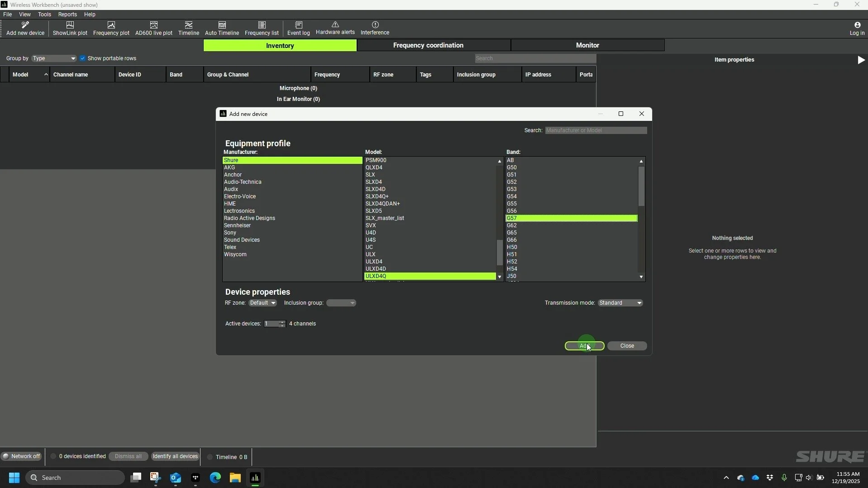Click the inventory Search field

click(x=535, y=58)
